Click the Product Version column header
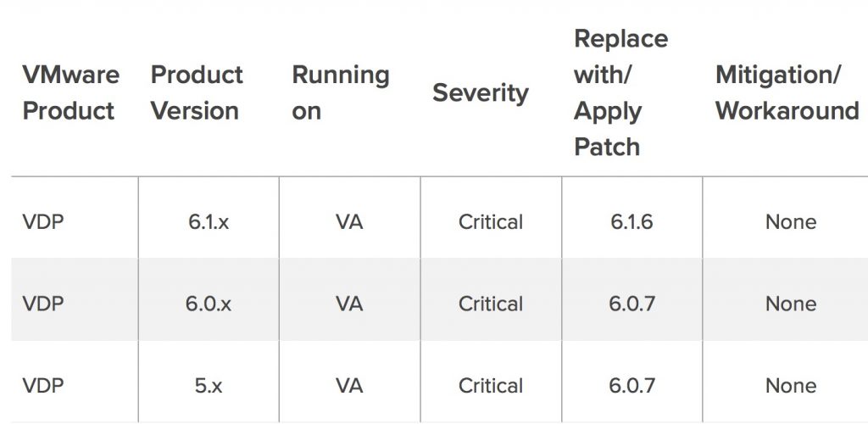Viewport: 868px width, 424px height. pos(197,92)
